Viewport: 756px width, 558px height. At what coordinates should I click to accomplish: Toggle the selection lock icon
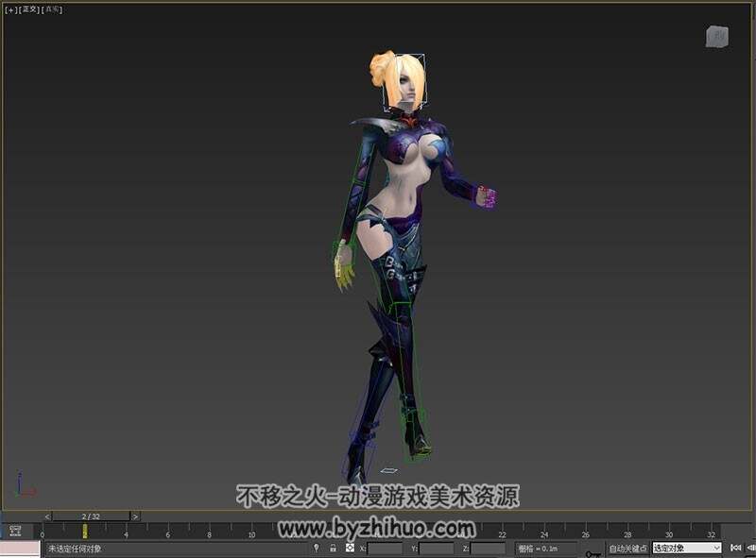click(x=333, y=548)
